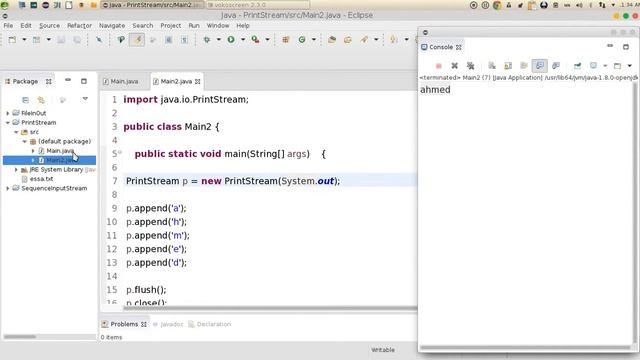This screenshot has height=360, width=640.
Task: Toggle Scroll Lock in Console toolbar
Action: coord(508,66)
